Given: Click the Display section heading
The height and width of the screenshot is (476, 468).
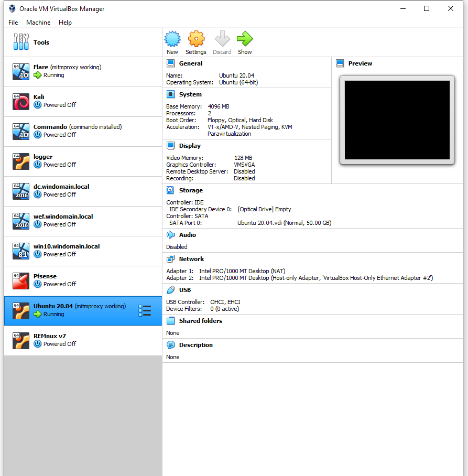Looking at the screenshot, I should click(190, 146).
